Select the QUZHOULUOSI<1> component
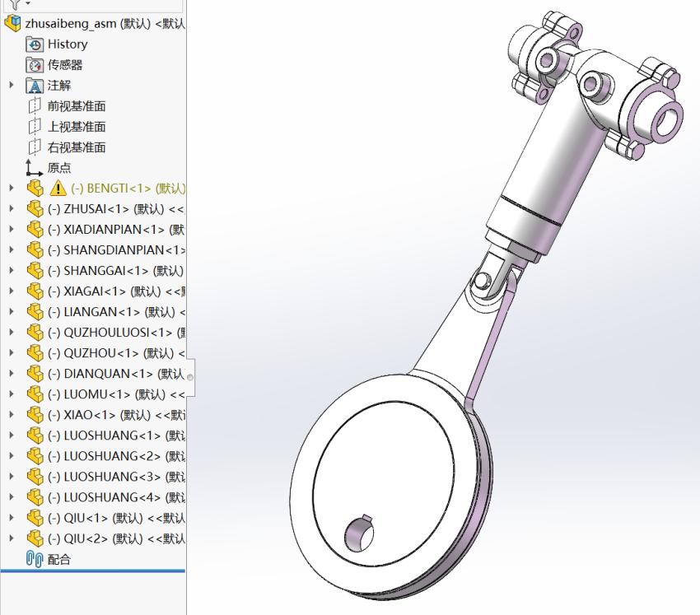Screen dimensions: 700x615 [x=115, y=333]
